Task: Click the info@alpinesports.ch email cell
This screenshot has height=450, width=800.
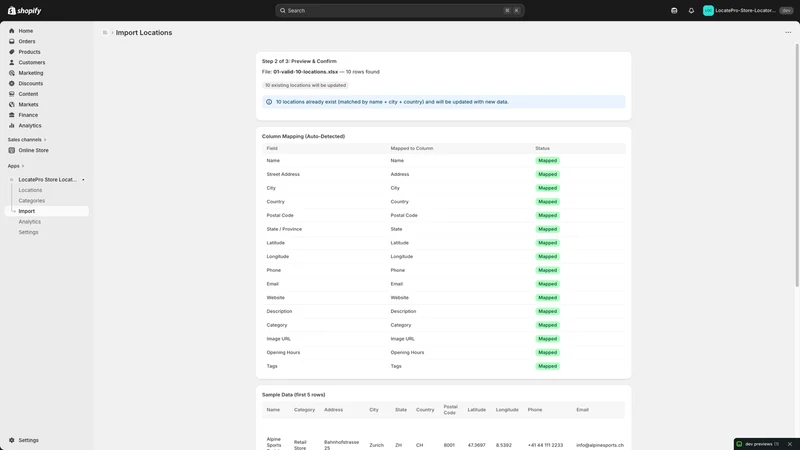Action: click(x=599, y=445)
